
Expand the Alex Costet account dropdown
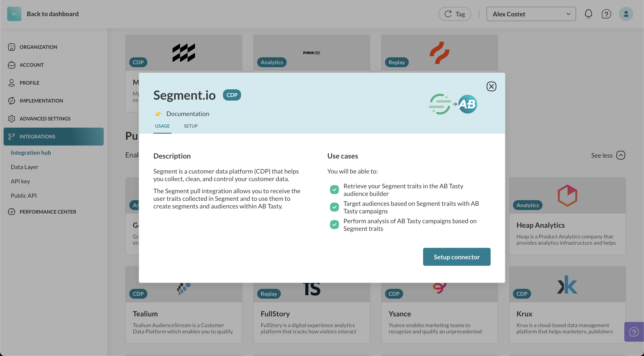[x=531, y=14]
